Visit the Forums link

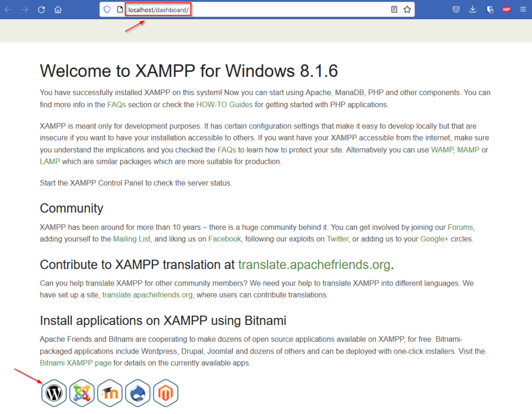[460, 227]
